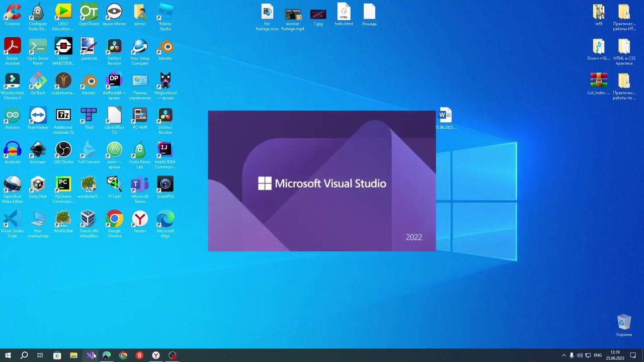Image resolution: width=644 pixels, height=362 pixels.
Task: Select the woman footage.mp4 video file
Action: 293,18
